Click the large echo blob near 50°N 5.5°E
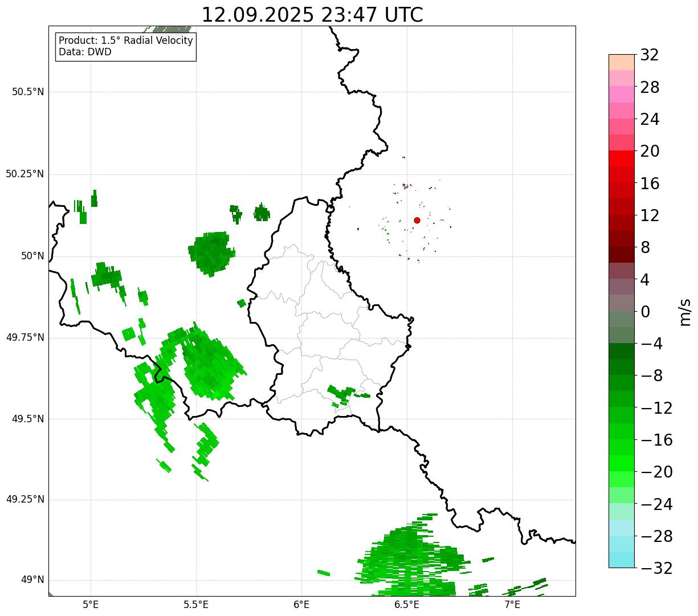Screen dimensions: 698x616 click(x=211, y=253)
